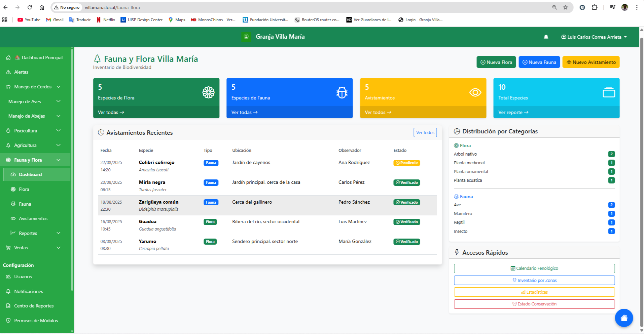Viewport: 644px width, 334px height.
Task: Open Calendario Fenológico from Accesos Rápidos
Action: tap(534, 268)
